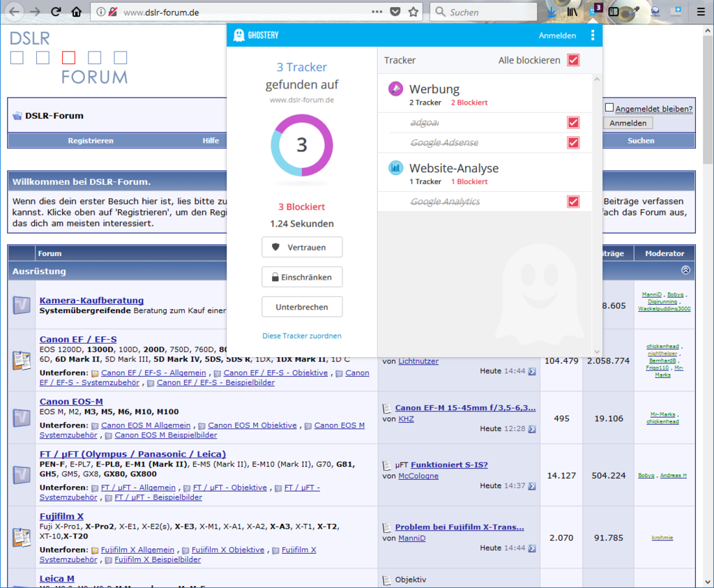Click Anmelden in the Ghostery header
Image resolution: width=714 pixels, height=588 pixels.
coord(557,36)
